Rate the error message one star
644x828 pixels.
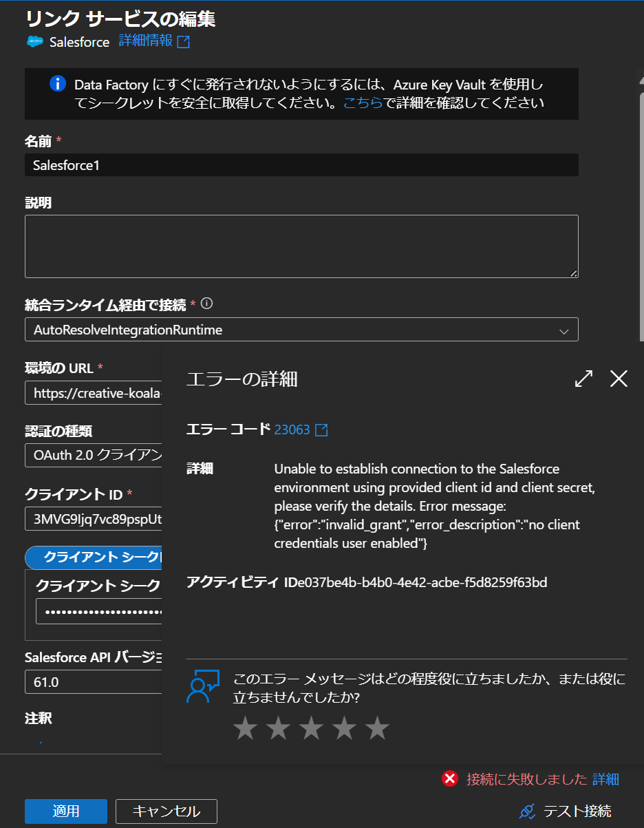point(245,728)
